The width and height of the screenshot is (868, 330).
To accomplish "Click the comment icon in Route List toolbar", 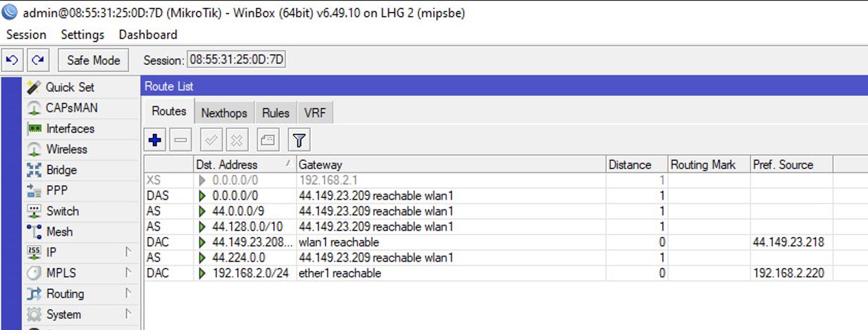I will click(268, 140).
